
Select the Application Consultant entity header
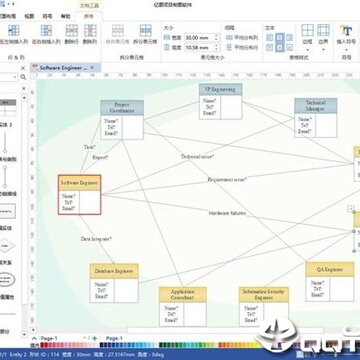[182, 295]
